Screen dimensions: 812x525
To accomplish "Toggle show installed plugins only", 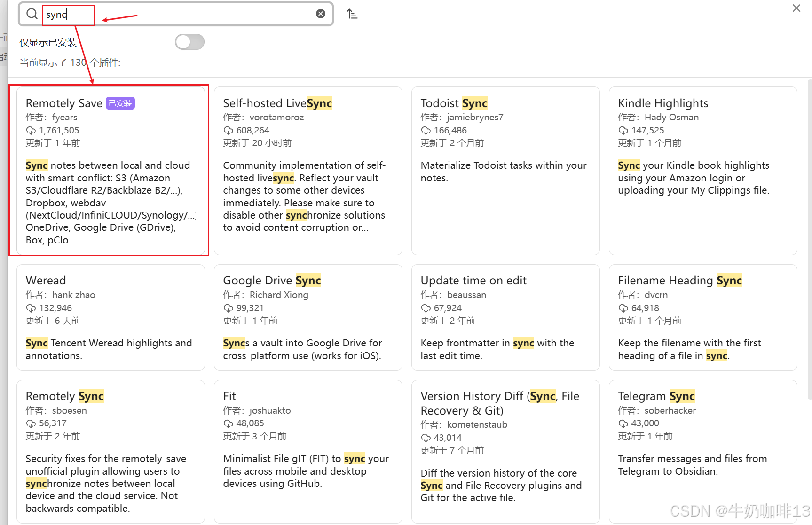I will pos(189,42).
